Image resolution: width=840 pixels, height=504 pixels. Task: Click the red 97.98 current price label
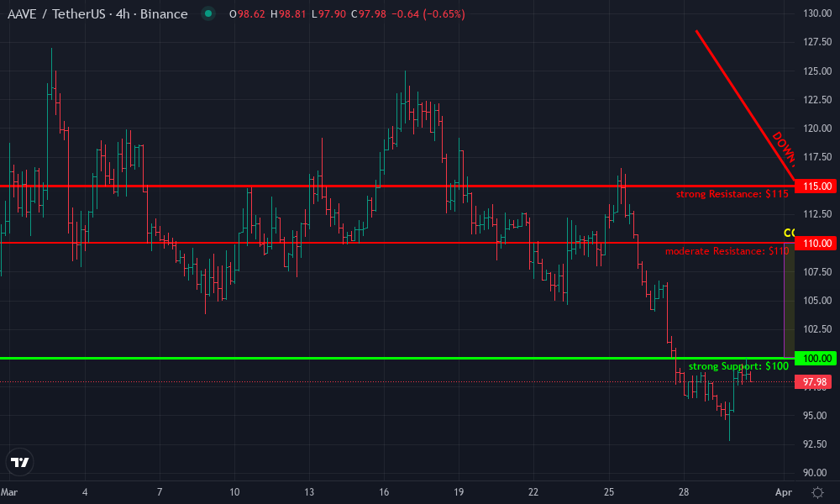812,382
